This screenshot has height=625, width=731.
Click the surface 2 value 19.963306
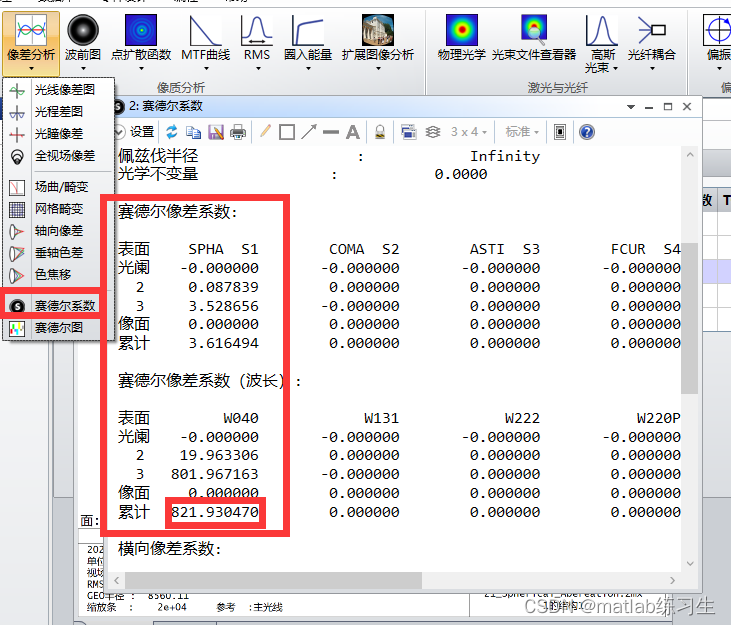point(219,455)
